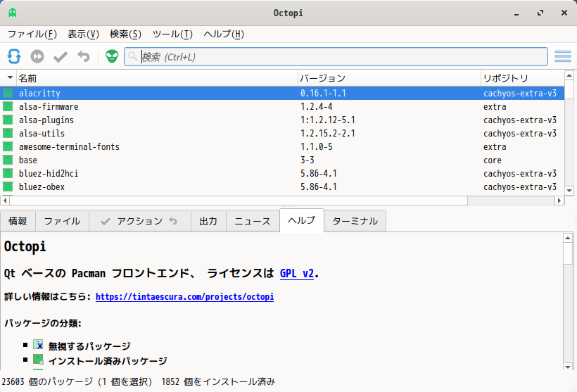Open the status column sort dropdown arrow
The image size is (577, 392).
pyautogui.click(x=10, y=77)
